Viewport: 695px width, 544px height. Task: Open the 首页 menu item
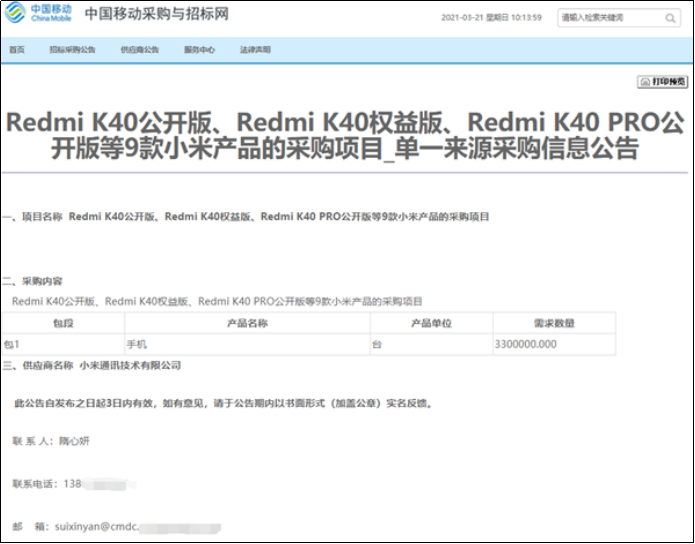pos(17,50)
